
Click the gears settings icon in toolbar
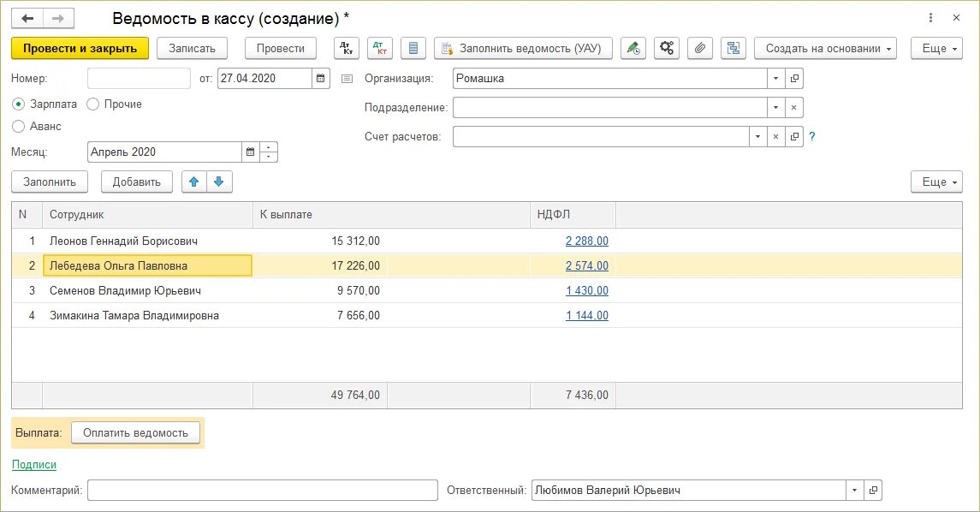667,48
